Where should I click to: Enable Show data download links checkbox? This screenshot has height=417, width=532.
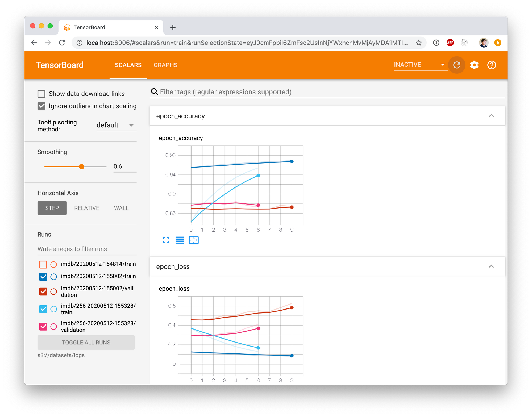(41, 94)
